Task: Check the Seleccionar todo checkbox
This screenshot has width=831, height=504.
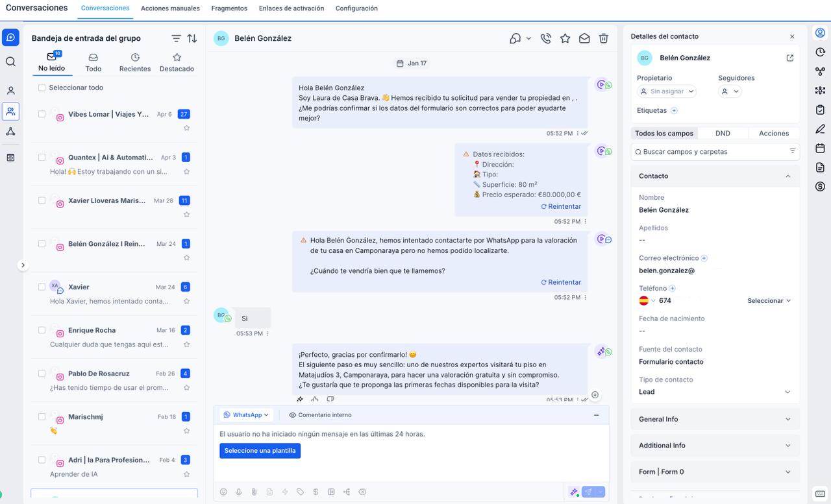Action: tap(42, 88)
